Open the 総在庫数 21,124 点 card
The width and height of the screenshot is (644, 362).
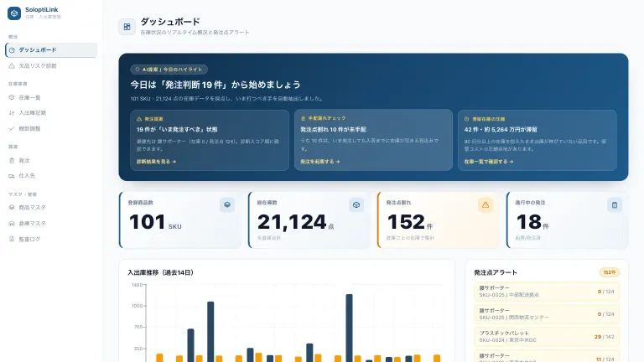(x=309, y=220)
